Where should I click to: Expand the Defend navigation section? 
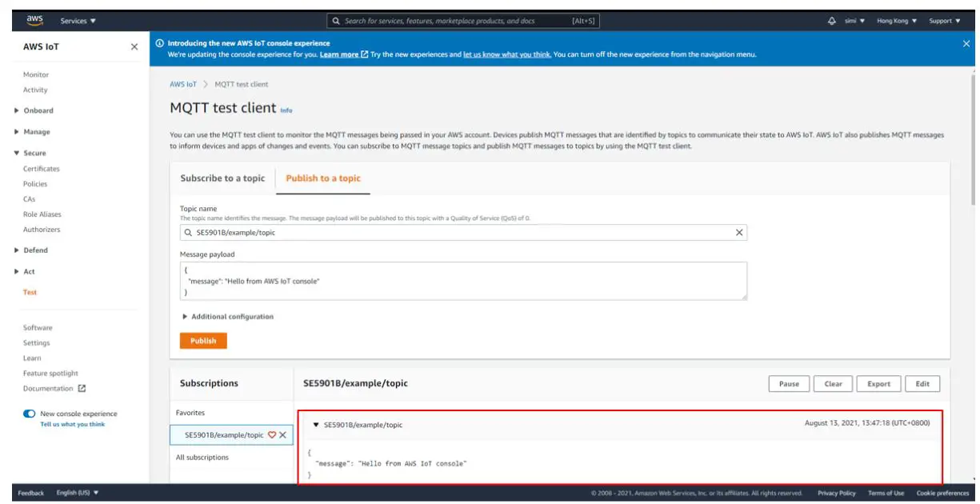pyautogui.click(x=32, y=250)
